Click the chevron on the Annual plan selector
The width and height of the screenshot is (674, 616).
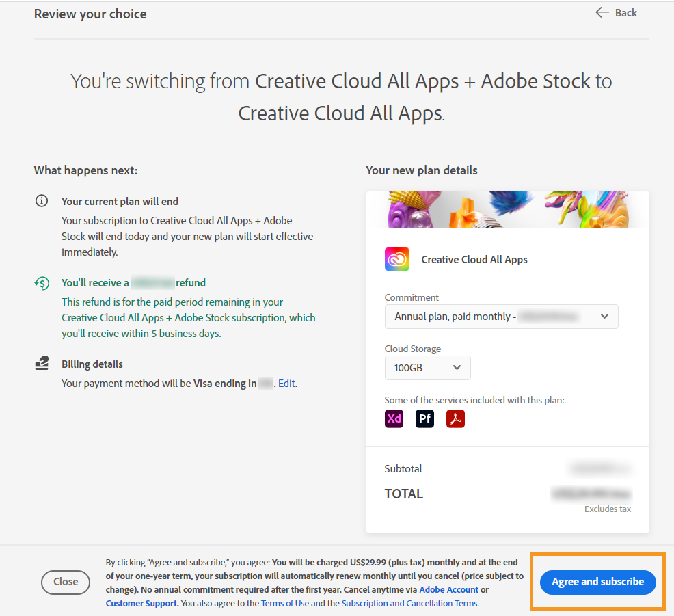point(604,317)
